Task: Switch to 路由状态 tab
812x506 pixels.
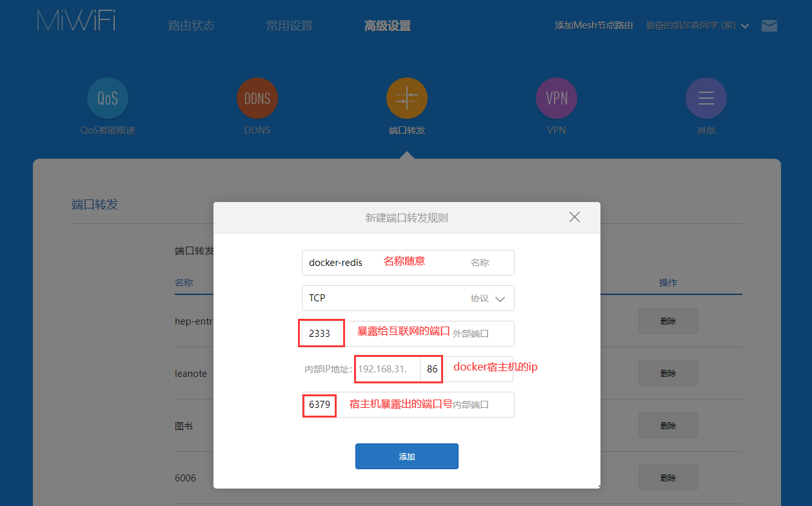Action: (x=192, y=26)
